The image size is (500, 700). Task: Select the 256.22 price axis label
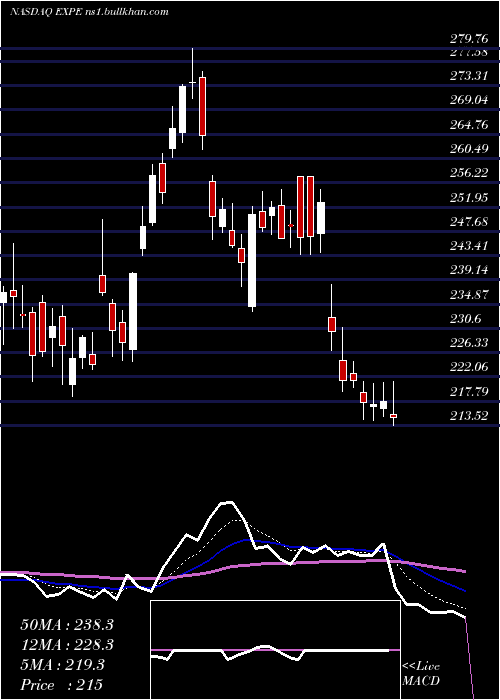468,173
